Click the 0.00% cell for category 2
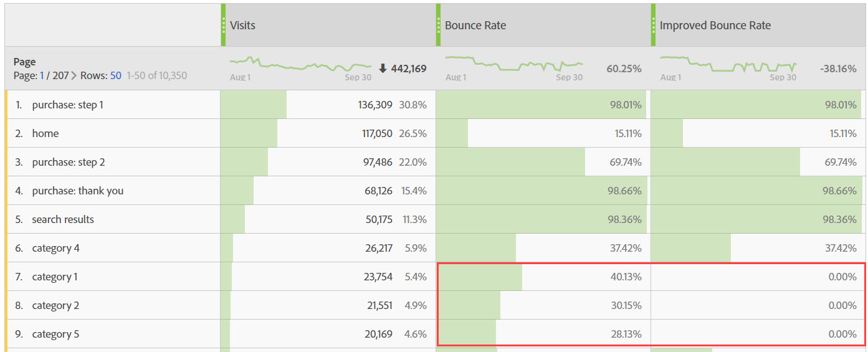Image resolution: width=868 pixels, height=352 pixels. (x=842, y=305)
